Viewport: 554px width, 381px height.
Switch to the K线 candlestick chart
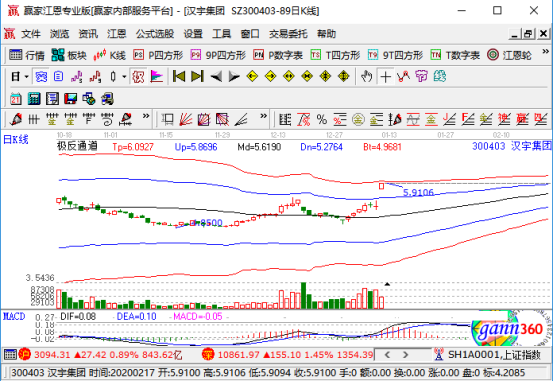[110, 55]
